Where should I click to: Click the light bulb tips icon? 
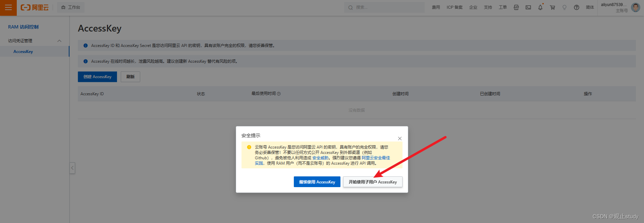(x=565, y=7)
